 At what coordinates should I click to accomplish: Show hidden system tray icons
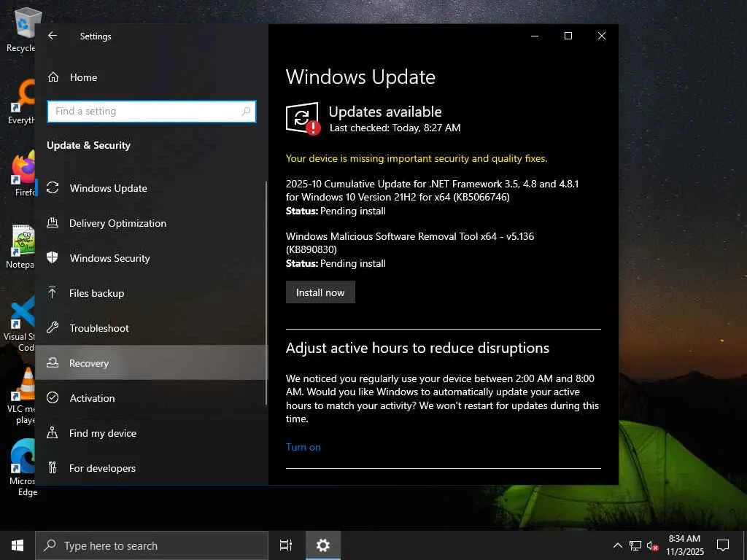[617, 545]
